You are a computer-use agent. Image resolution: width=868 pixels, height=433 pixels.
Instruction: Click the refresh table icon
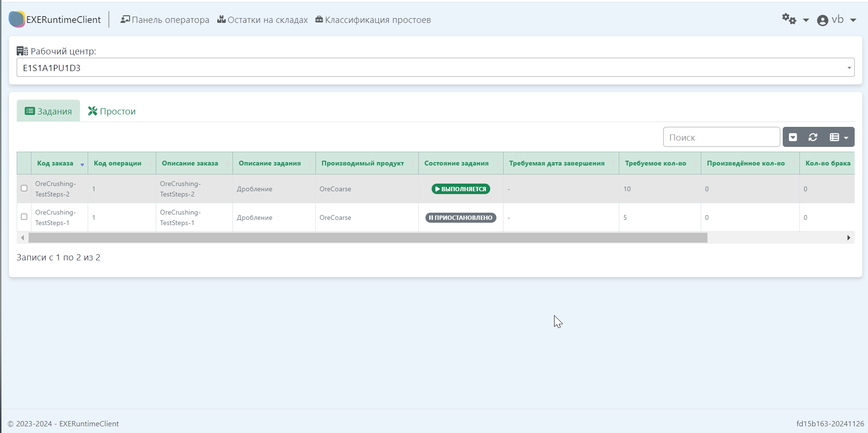point(813,137)
